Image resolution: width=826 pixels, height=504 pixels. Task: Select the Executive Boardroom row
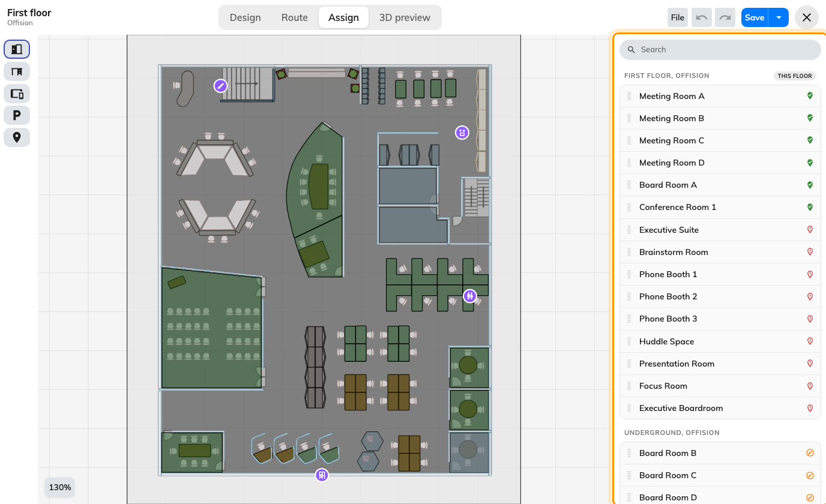point(720,408)
